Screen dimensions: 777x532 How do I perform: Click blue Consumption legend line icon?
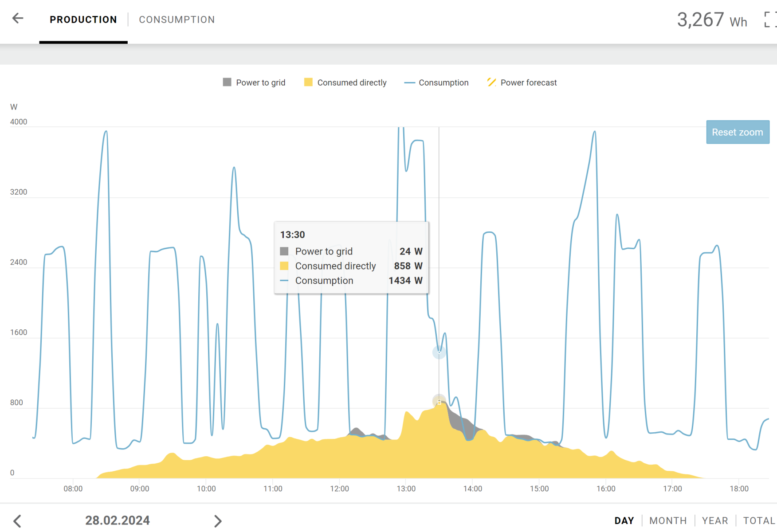coord(409,83)
